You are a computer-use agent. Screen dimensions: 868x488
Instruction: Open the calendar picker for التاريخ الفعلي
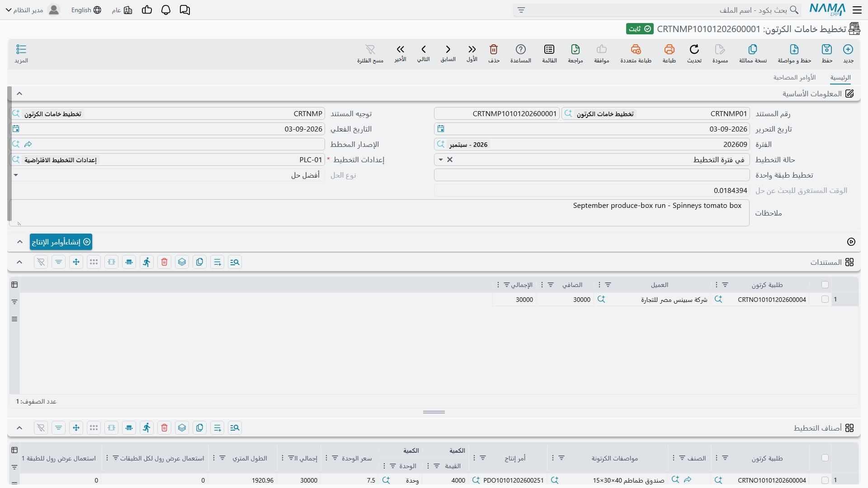click(x=16, y=129)
